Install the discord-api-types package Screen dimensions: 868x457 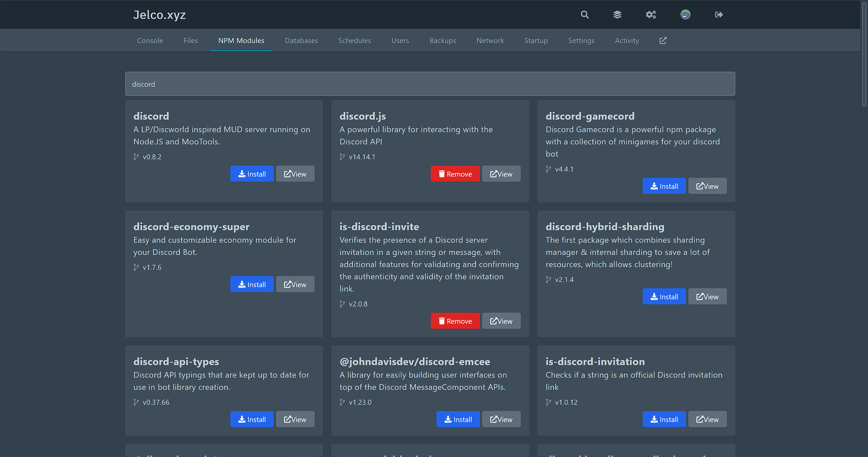(252, 419)
